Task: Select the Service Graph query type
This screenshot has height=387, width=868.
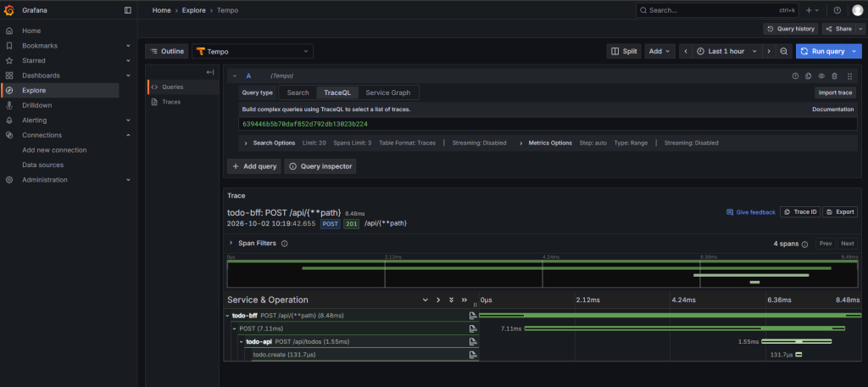Action: coord(388,93)
